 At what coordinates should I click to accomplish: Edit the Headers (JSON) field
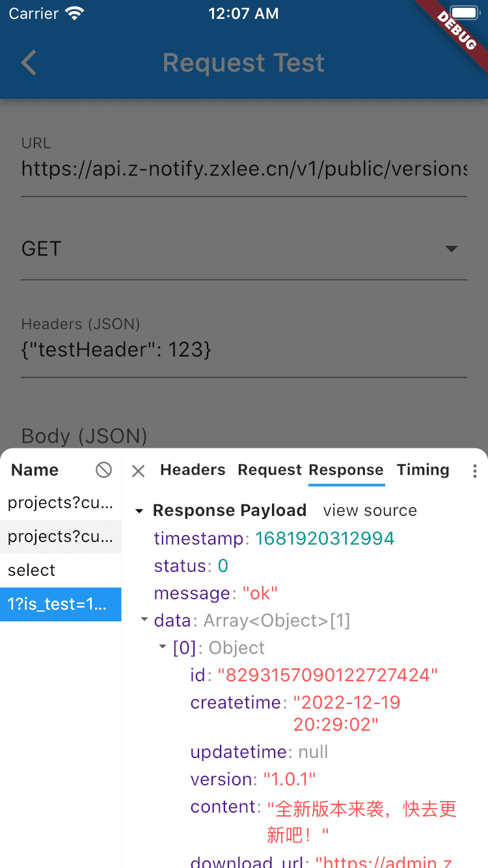[x=244, y=350]
